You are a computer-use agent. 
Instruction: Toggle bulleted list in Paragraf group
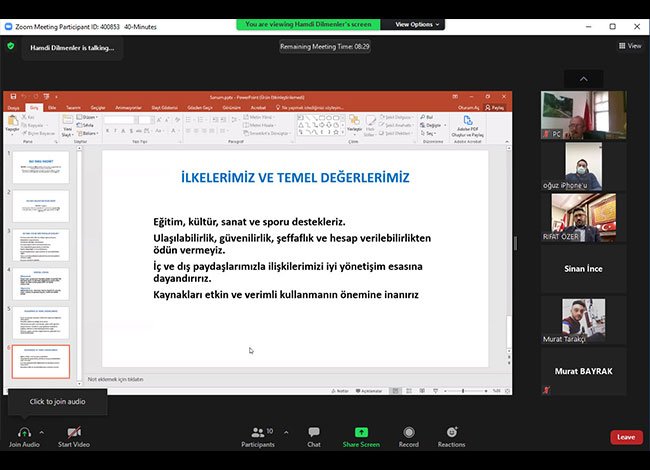pos(189,120)
